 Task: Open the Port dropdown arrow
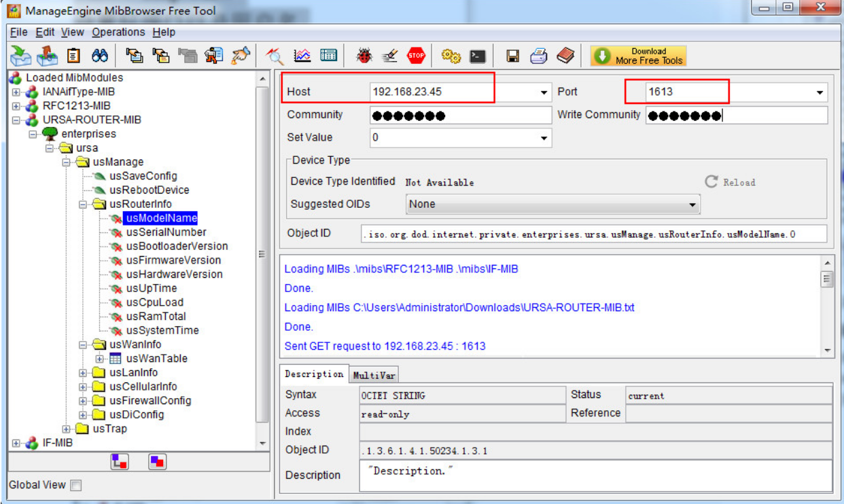pyautogui.click(x=820, y=92)
